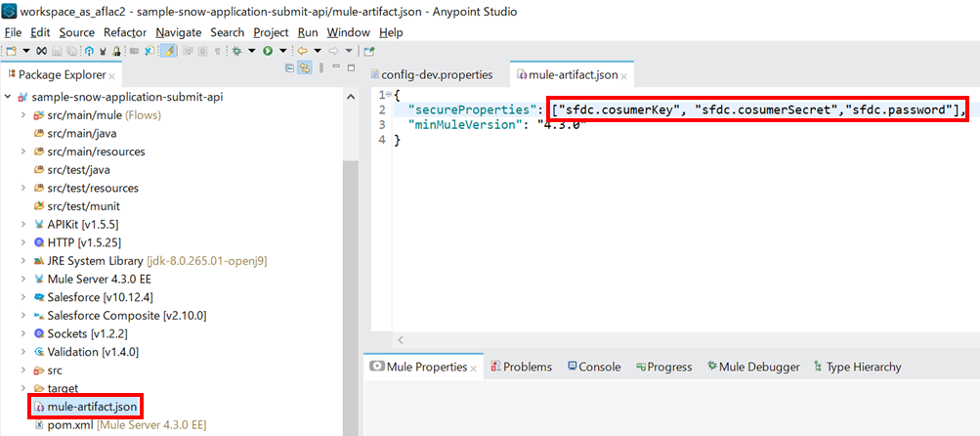Minimize the Package Explorer panel
The height and width of the screenshot is (436, 980).
[335, 67]
